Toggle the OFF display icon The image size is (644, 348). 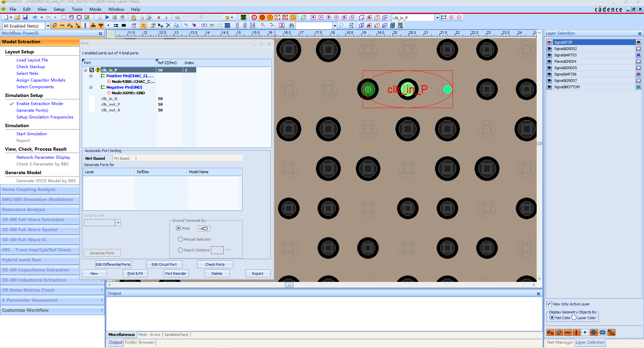(134, 26)
